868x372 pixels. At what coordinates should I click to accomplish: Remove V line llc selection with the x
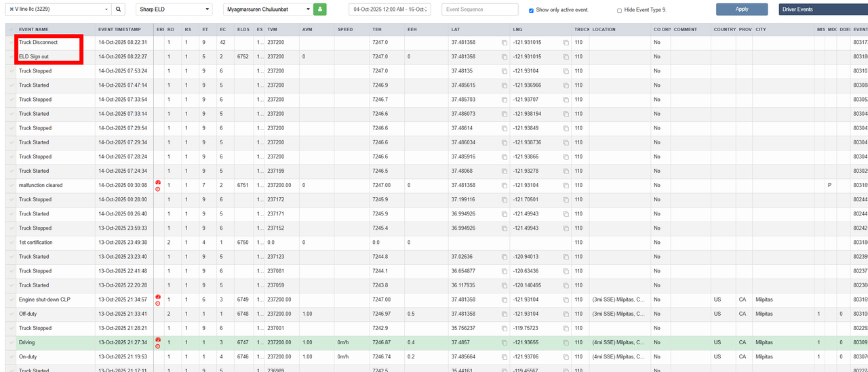point(12,9)
